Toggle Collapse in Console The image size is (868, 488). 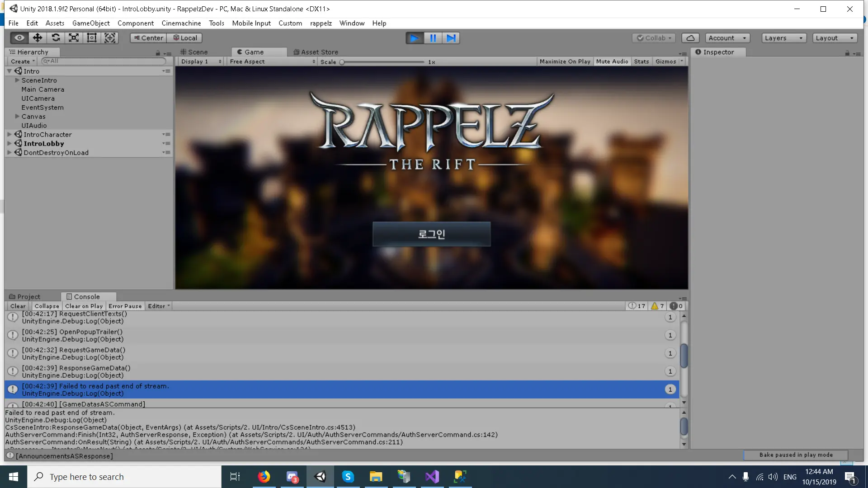point(47,306)
